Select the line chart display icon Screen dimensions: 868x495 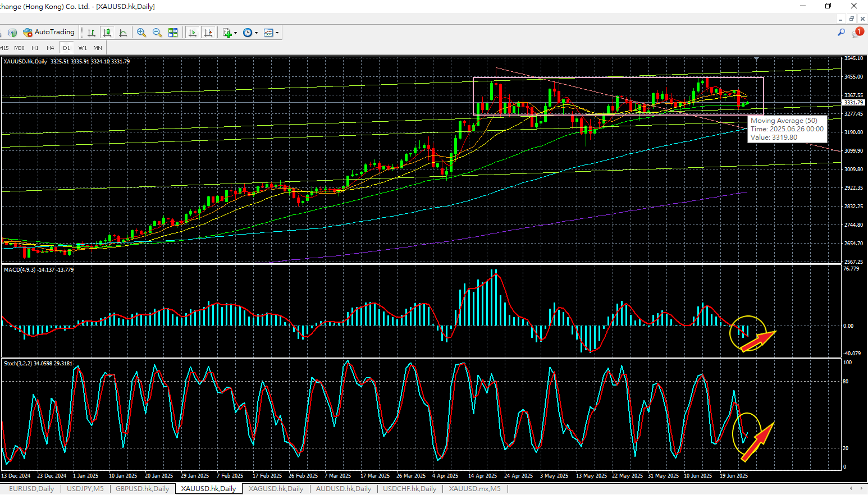(x=123, y=33)
